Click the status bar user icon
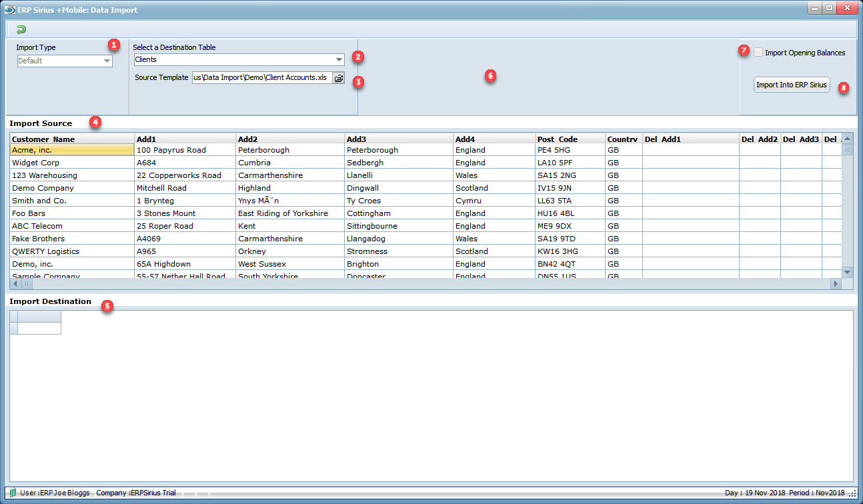The width and height of the screenshot is (863, 504). point(13,493)
